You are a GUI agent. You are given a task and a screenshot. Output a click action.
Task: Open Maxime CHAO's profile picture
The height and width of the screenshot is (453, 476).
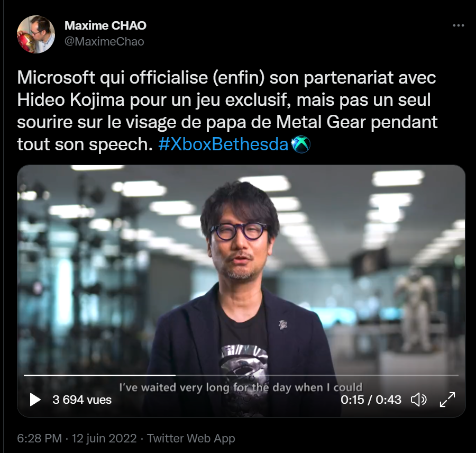(x=36, y=34)
